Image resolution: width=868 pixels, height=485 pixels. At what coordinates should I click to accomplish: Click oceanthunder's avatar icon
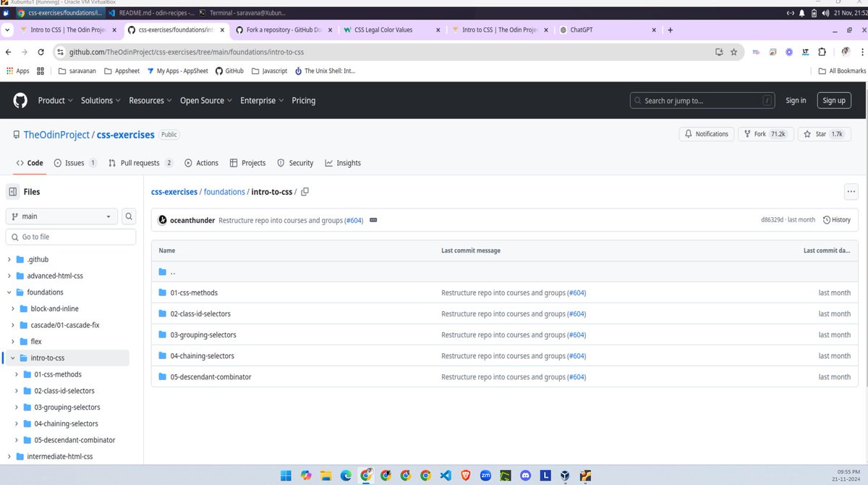163,220
